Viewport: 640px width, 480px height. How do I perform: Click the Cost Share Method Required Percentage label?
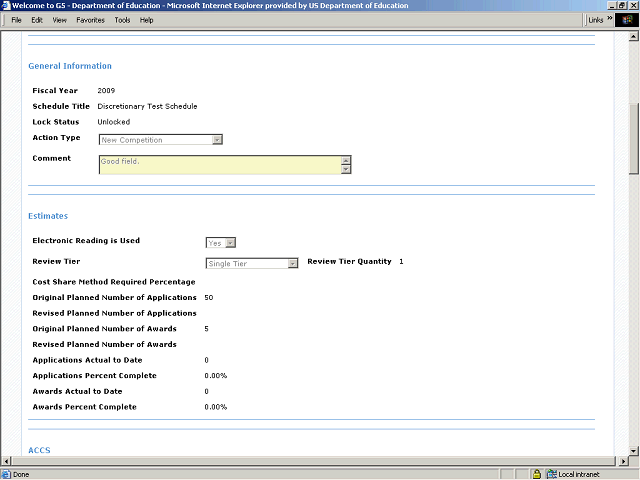pos(114,282)
